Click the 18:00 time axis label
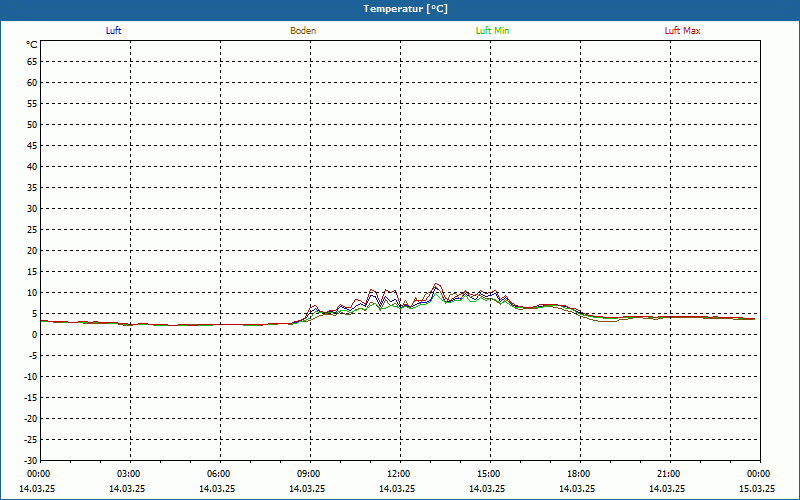 pyautogui.click(x=579, y=474)
